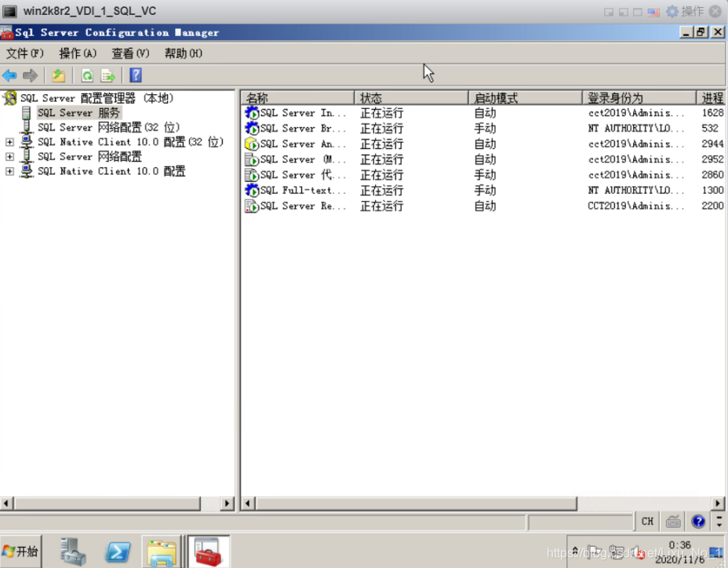728x568 pixels.
Task: Open PowerShell from taskbar
Action: [117, 552]
